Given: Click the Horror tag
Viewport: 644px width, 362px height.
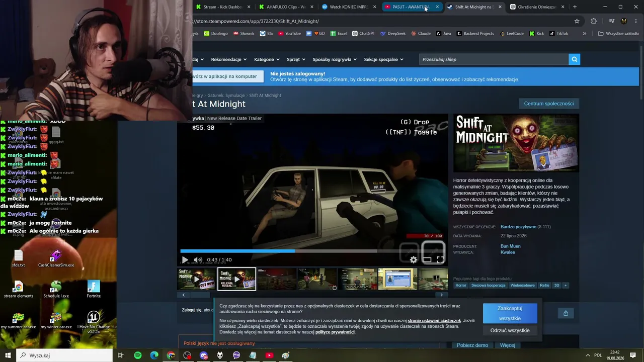Looking at the screenshot, I should click(461, 286).
